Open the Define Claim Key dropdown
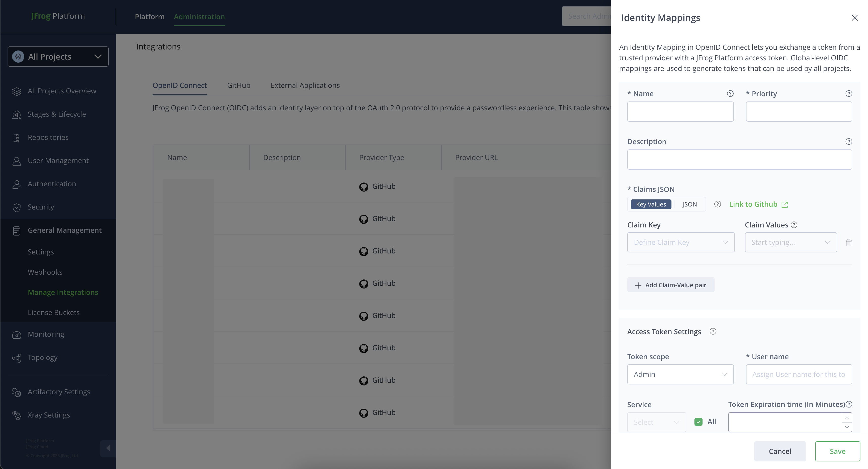 click(680, 242)
